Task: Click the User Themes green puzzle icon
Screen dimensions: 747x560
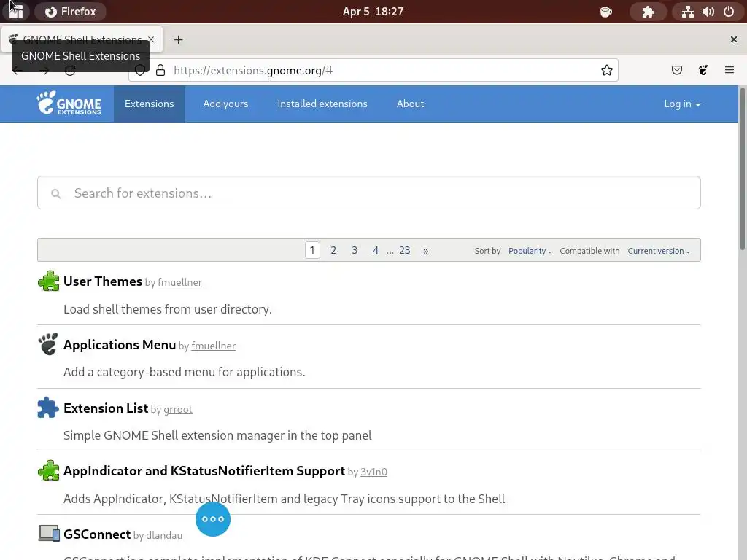Action: 49,281
